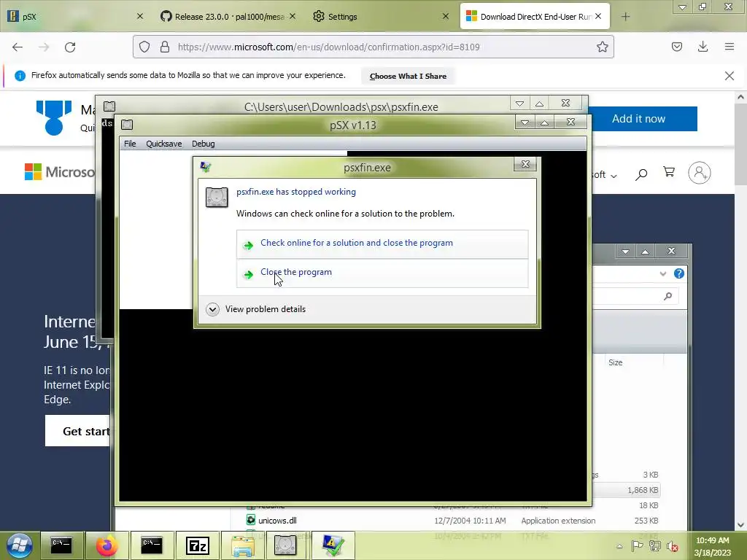Open a new Firefox tab
Image resolution: width=747 pixels, height=560 pixels.
click(x=625, y=17)
